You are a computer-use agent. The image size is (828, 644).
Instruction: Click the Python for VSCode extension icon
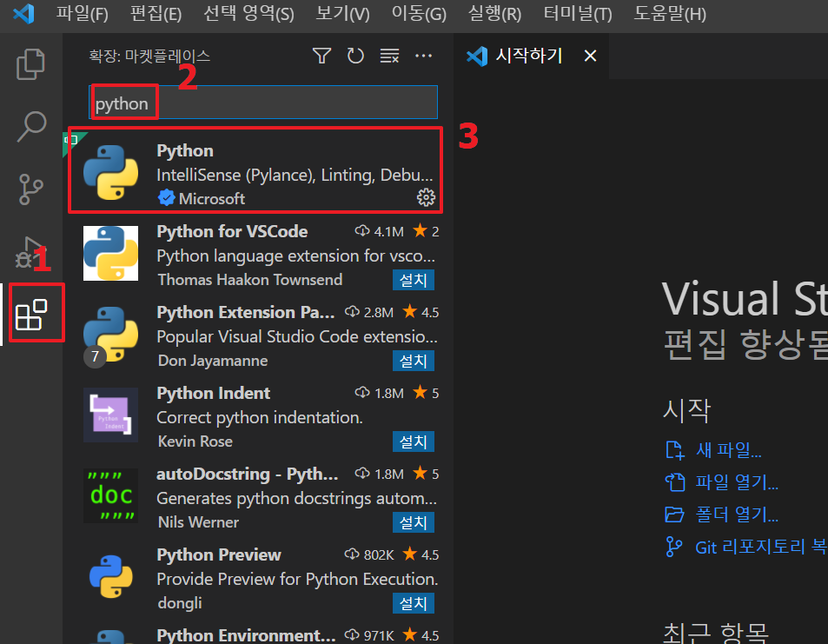(x=111, y=253)
